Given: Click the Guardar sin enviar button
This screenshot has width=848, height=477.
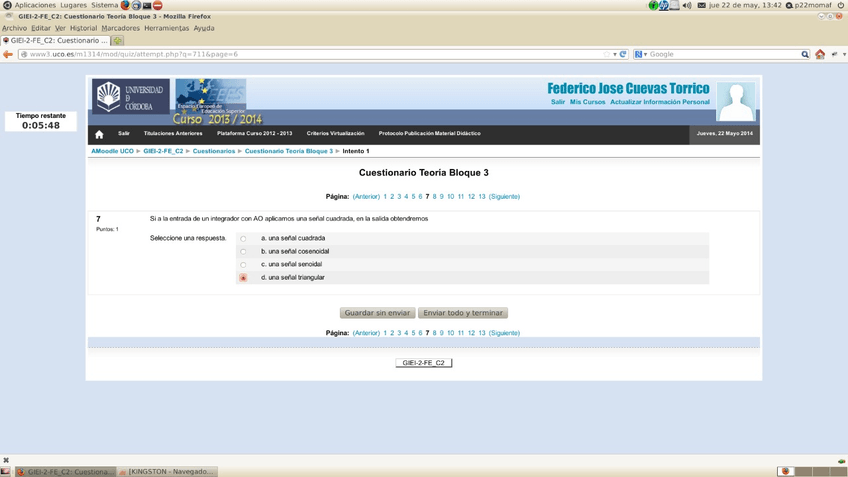Looking at the screenshot, I should pyautogui.click(x=376, y=313).
